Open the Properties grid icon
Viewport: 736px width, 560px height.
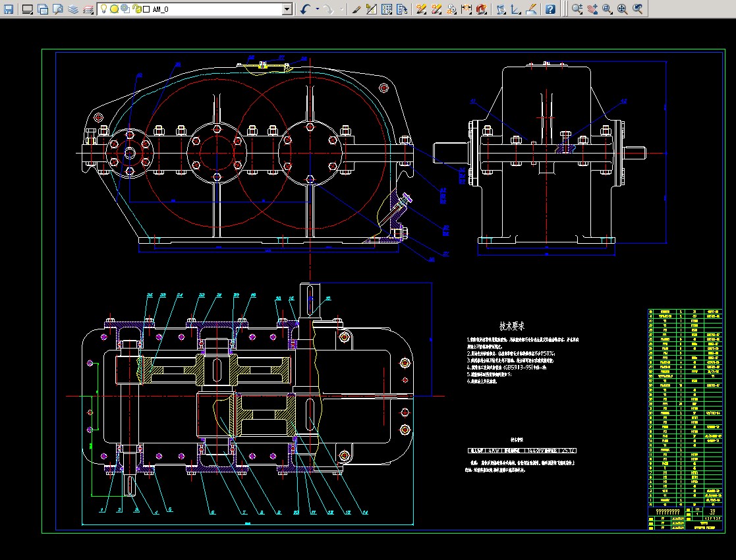386,9
